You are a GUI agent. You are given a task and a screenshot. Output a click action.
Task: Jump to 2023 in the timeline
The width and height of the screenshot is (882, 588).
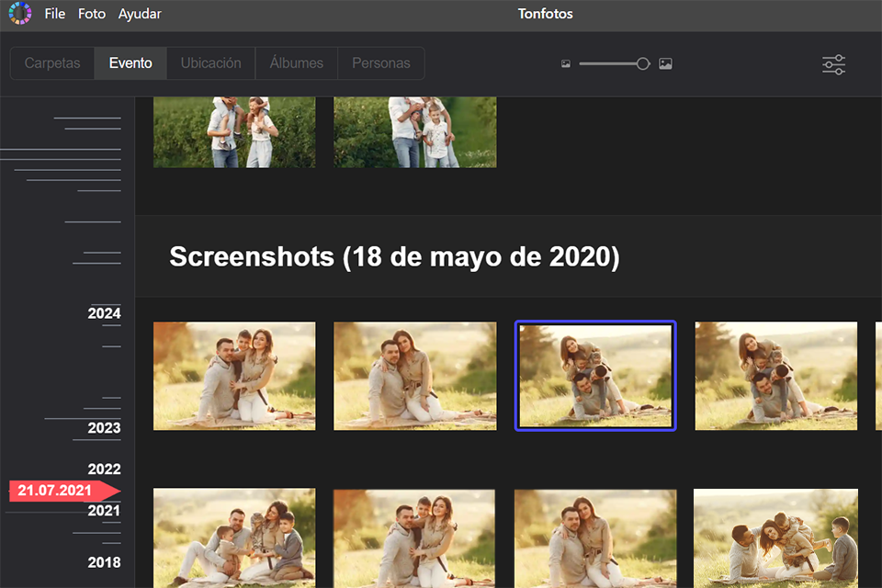click(x=104, y=428)
